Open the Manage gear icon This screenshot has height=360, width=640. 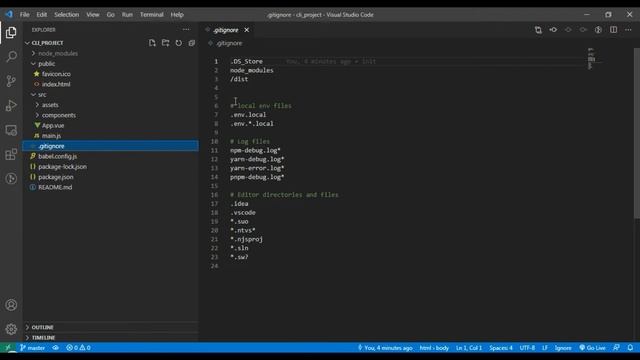tap(11, 329)
